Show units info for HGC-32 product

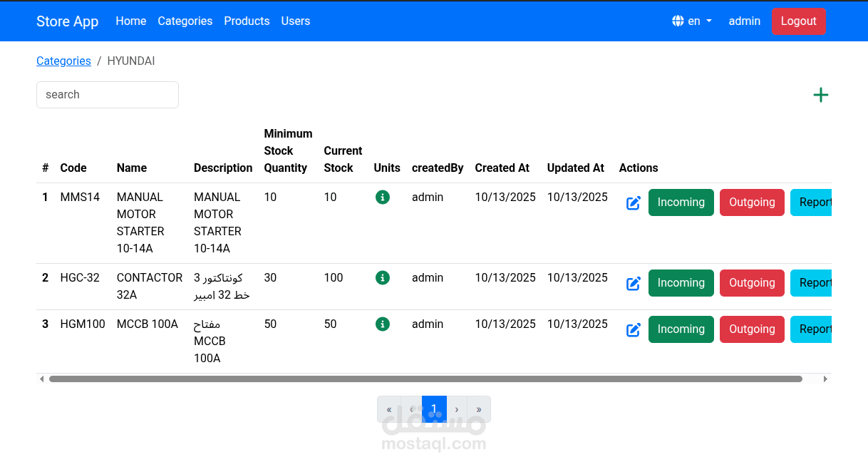[383, 278]
